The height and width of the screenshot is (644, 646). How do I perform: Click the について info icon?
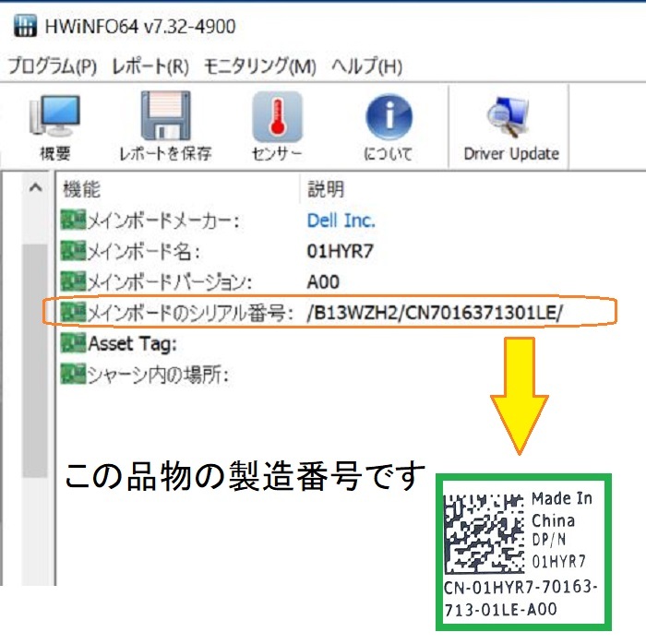389,117
